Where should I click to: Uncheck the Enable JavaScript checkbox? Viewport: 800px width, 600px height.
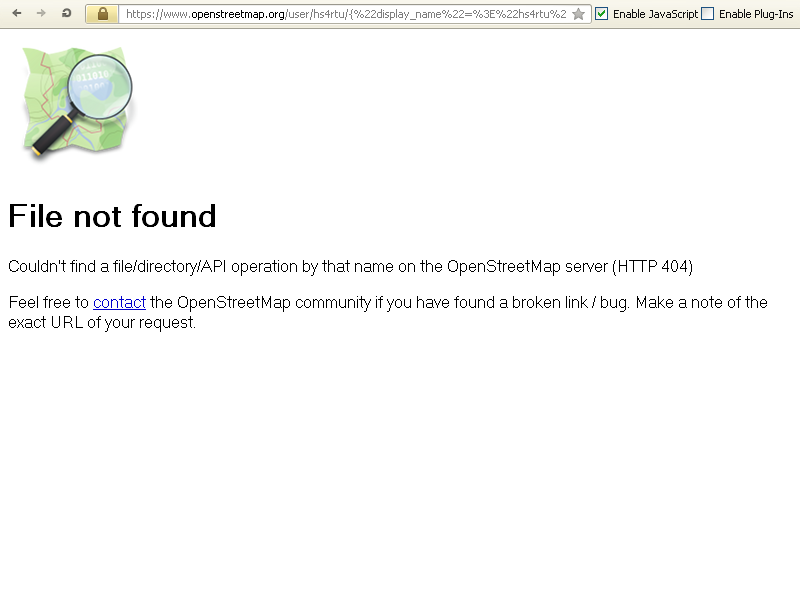pyautogui.click(x=602, y=14)
